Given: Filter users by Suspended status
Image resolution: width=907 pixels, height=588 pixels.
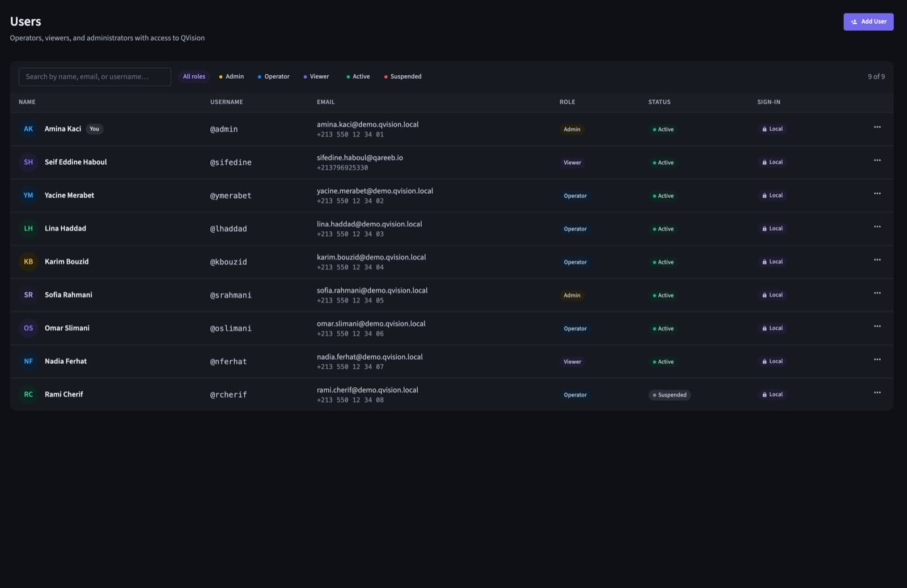Looking at the screenshot, I should [402, 76].
